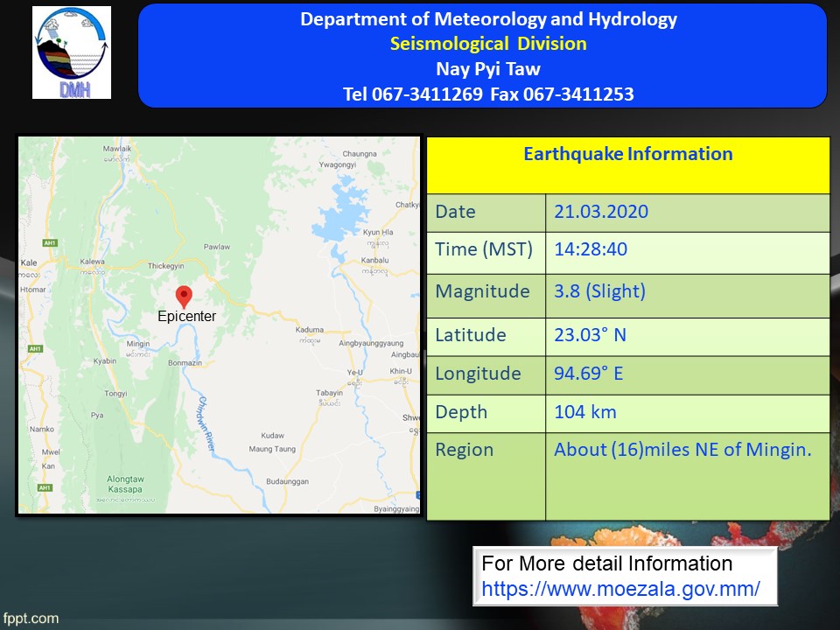The height and width of the screenshot is (630, 840).
Task: Select the yellow Seismological Division heading
Action: point(488,44)
